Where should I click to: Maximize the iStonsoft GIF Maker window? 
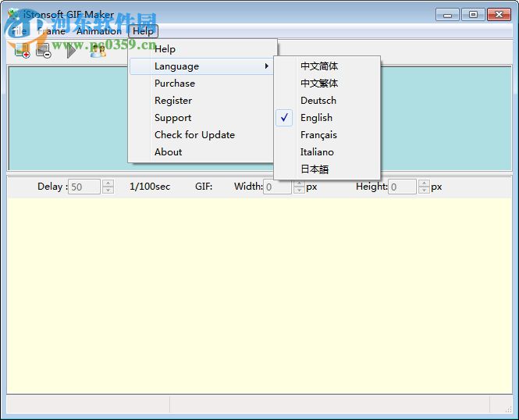click(x=473, y=15)
